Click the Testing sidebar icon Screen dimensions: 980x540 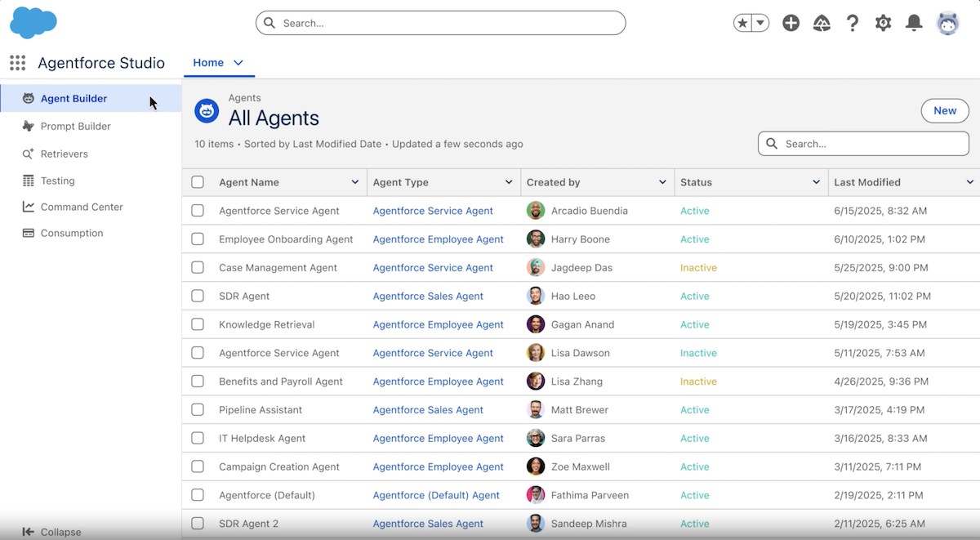pos(29,181)
